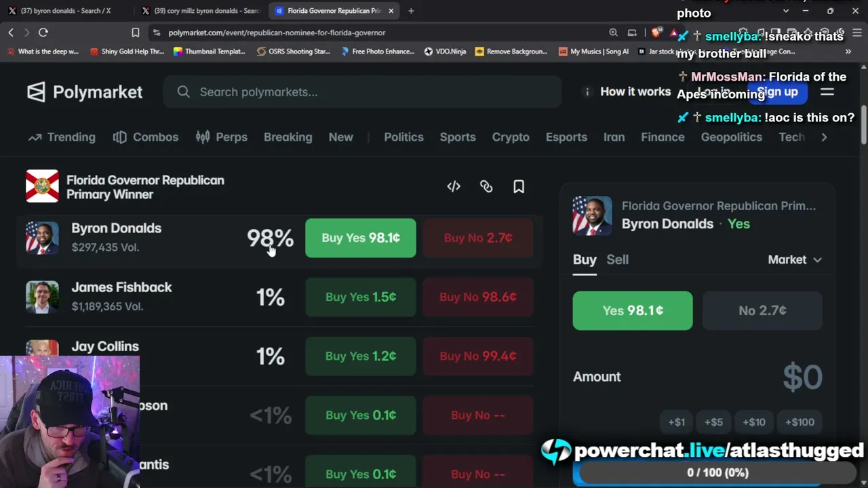Click the Sign up button
This screenshot has height=488, width=868.
tap(778, 92)
